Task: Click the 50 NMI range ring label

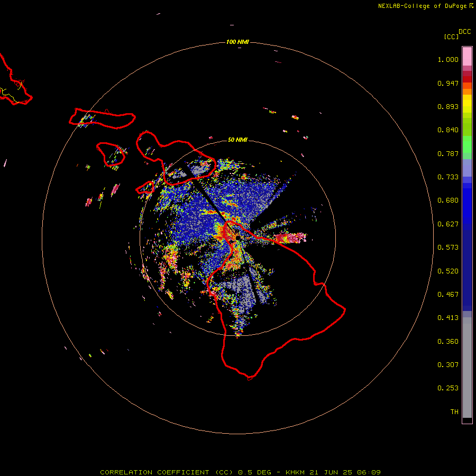Action: click(237, 140)
